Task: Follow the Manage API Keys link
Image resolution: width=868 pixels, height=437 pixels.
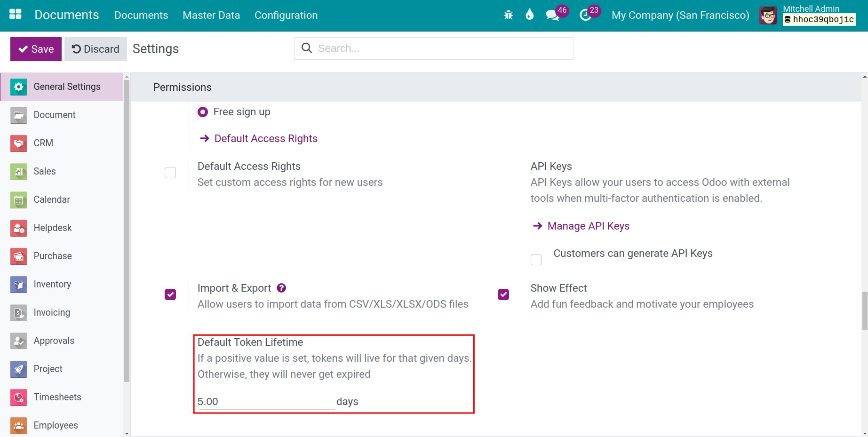Action: pos(588,226)
